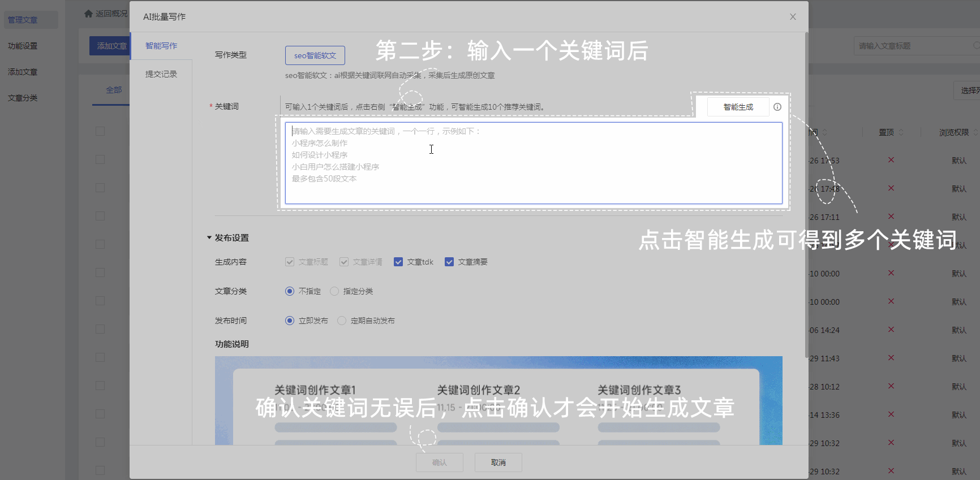Viewport: 980px width, 480px height.
Task: Uncheck the 文章摘要 checkbox
Action: pyautogui.click(x=449, y=262)
